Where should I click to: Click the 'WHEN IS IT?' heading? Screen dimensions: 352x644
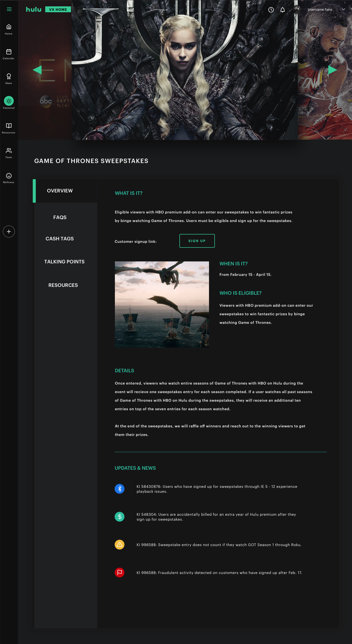point(233,264)
